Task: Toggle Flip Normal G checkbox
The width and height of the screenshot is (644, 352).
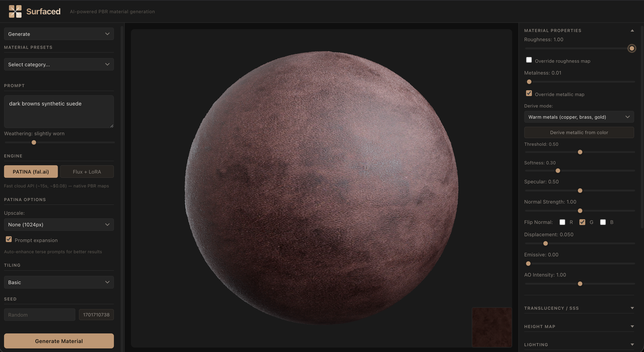Action: (582, 222)
